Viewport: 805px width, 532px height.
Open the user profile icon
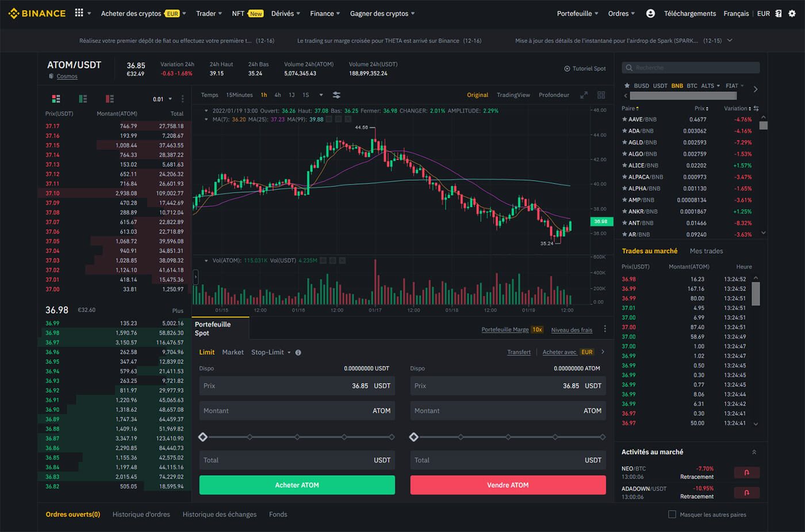pos(650,13)
